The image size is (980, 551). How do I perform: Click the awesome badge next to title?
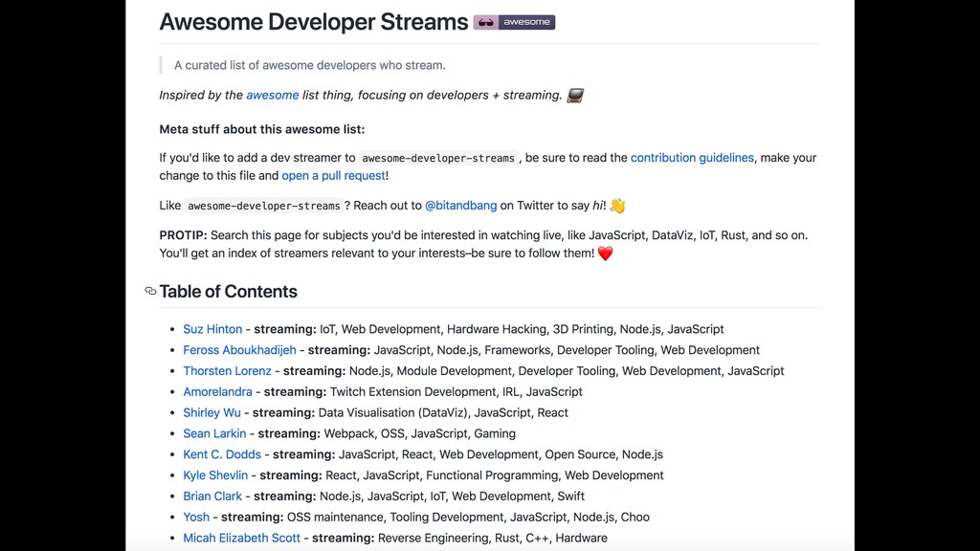tap(514, 22)
